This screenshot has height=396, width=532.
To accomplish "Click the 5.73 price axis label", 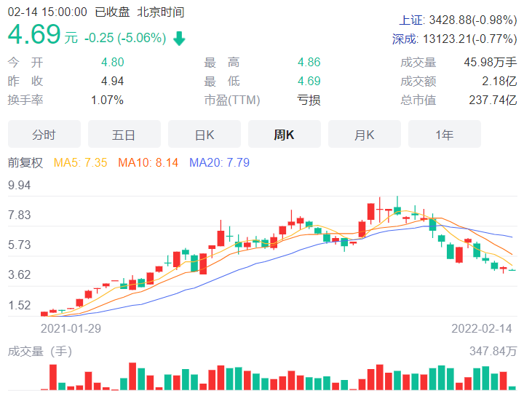I will [20, 245].
